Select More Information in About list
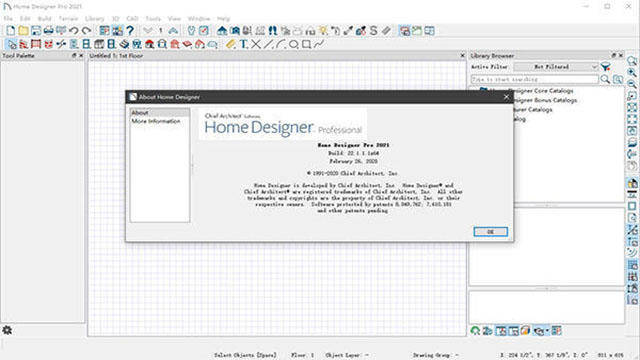 156,121
